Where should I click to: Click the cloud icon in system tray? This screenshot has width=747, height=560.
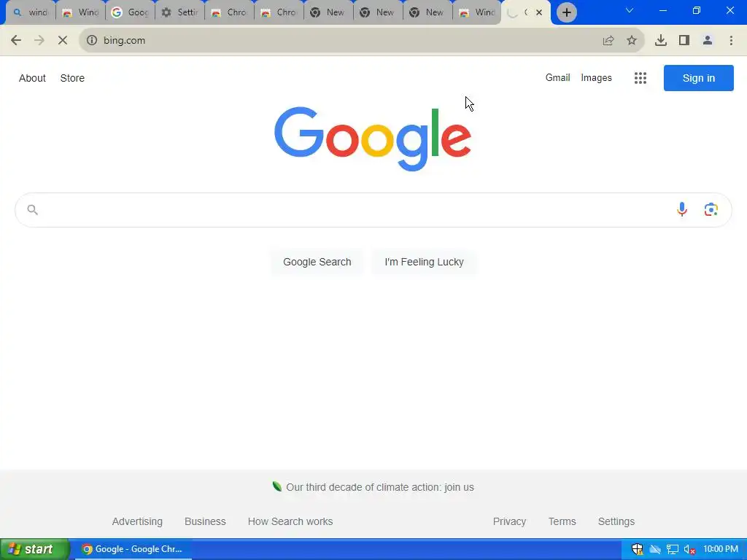click(x=656, y=549)
